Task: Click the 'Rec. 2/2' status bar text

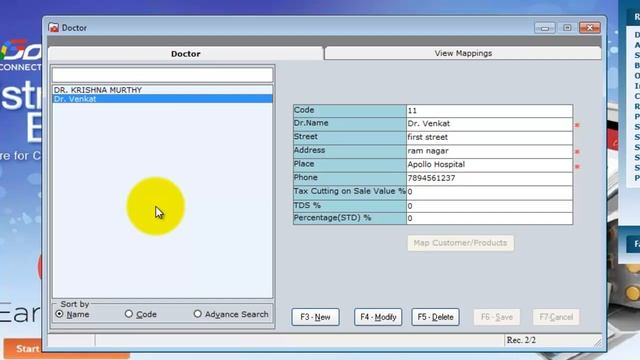Action: tap(521, 340)
